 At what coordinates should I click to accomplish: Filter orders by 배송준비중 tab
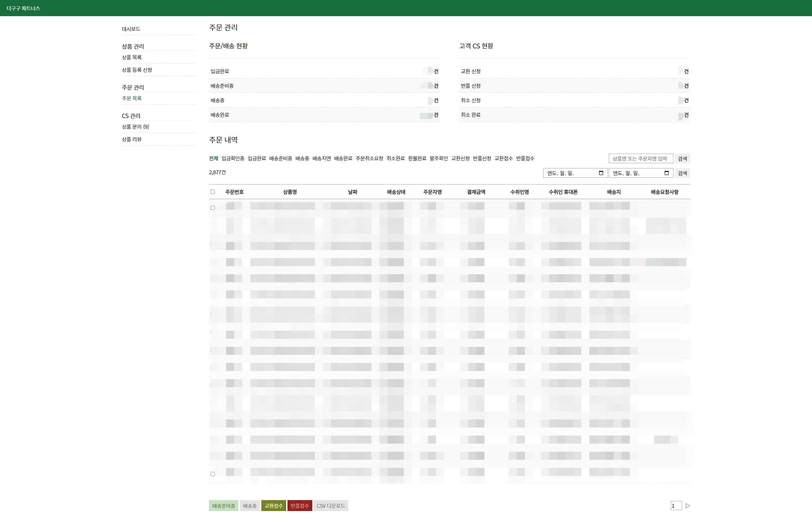pos(280,159)
